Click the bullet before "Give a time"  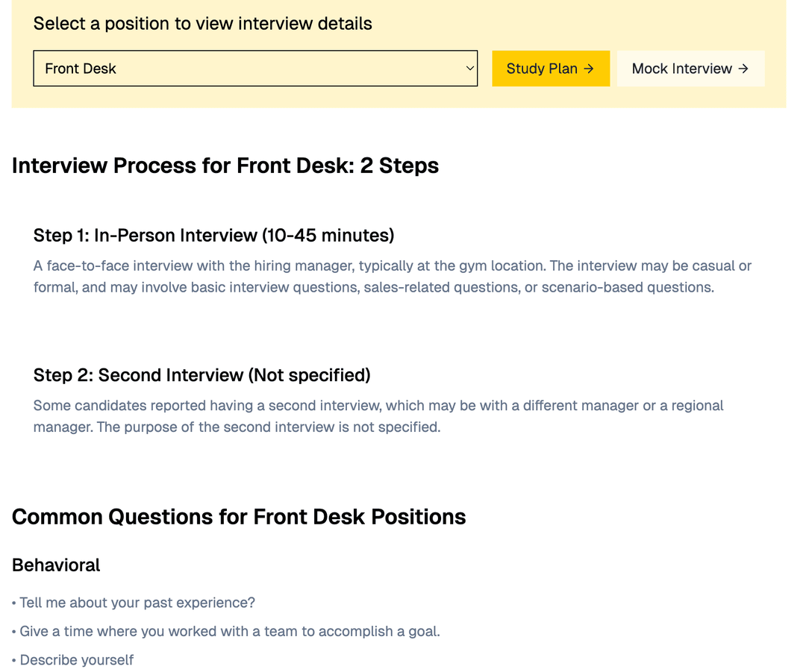click(x=14, y=632)
